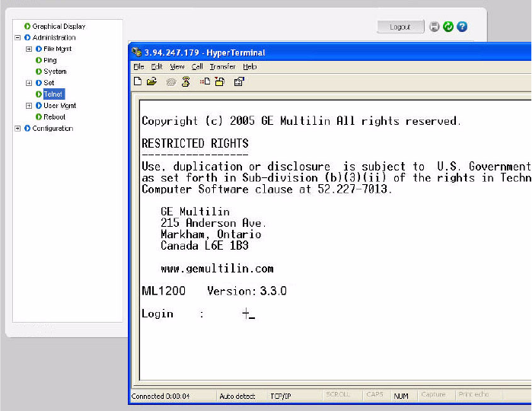Image resolution: width=532 pixels, height=411 pixels.
Task: Click the green bullet icon beside Telnet
Action: pos(39,94)
